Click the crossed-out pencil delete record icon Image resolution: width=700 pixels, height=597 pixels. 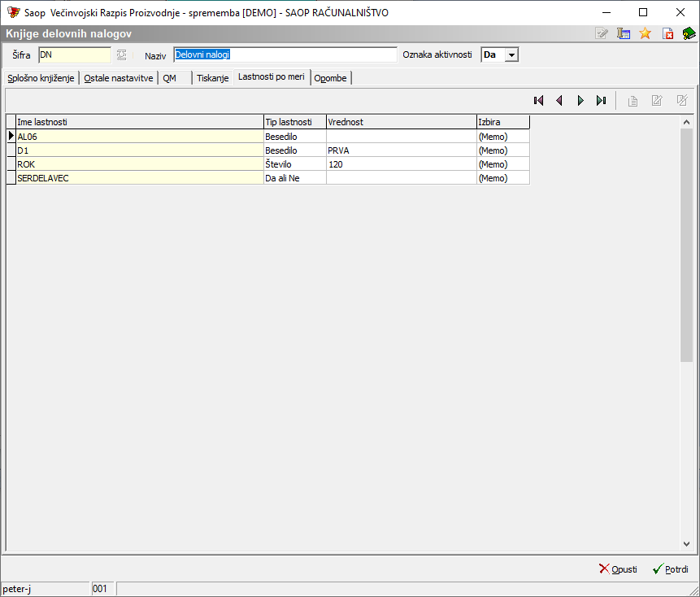pos(681,101)
